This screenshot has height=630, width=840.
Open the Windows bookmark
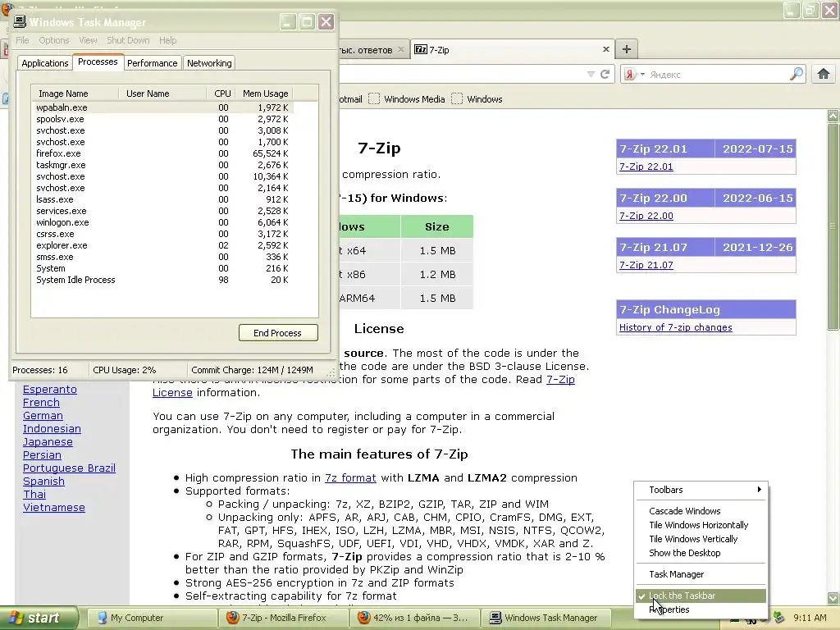477,99
